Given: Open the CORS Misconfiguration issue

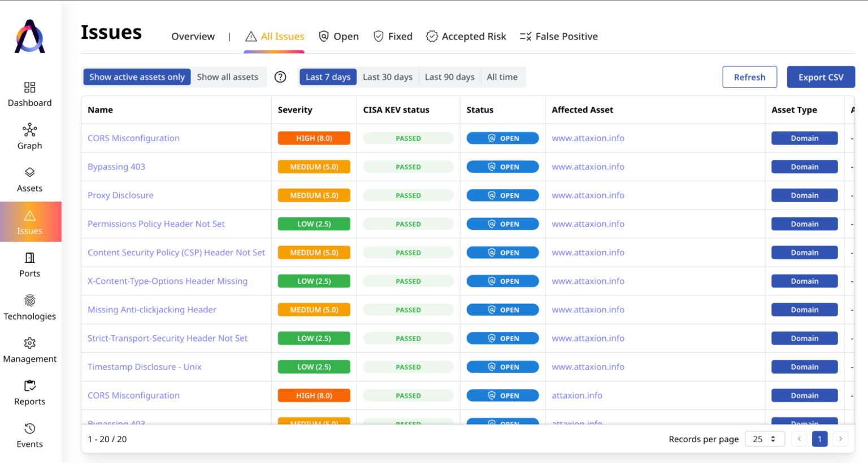Looking at the screenshot, I should (x=133, y=138).
